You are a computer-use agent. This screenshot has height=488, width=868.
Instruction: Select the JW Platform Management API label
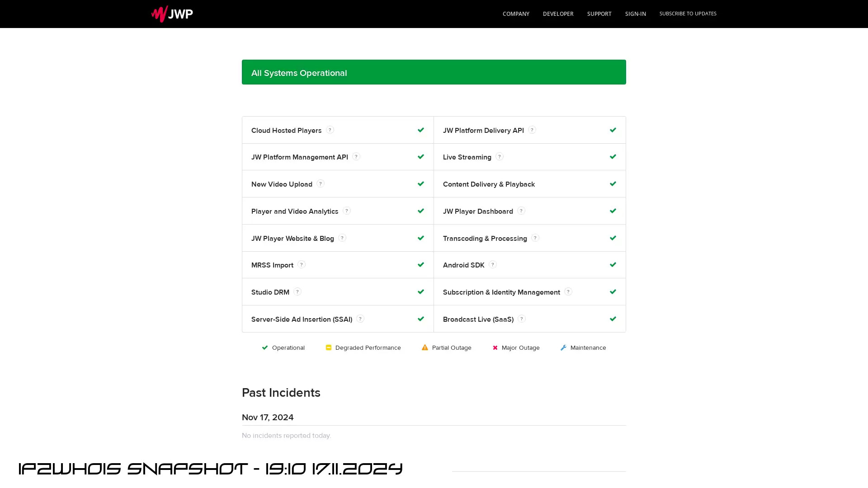300,157
